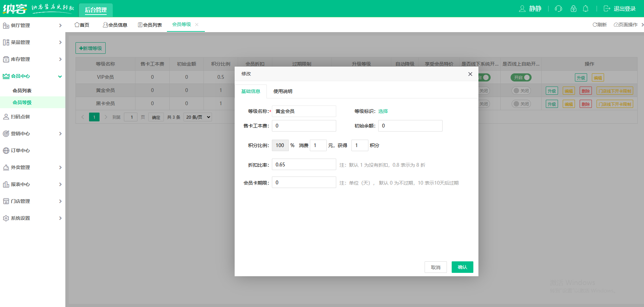
Task: Toggle 黑卡会员 online self-service switch
Action: pos(521,104)
